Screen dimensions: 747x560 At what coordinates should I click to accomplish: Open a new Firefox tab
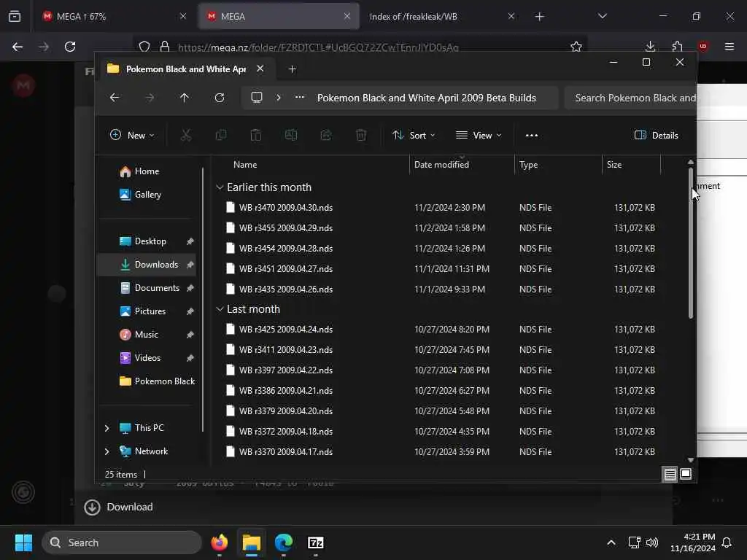tap(539, 17)
